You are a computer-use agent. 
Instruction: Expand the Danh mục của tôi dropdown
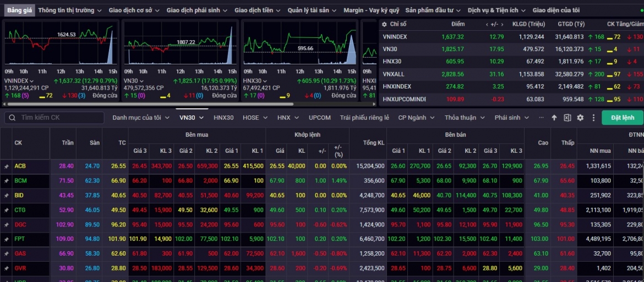coord(141,118)
